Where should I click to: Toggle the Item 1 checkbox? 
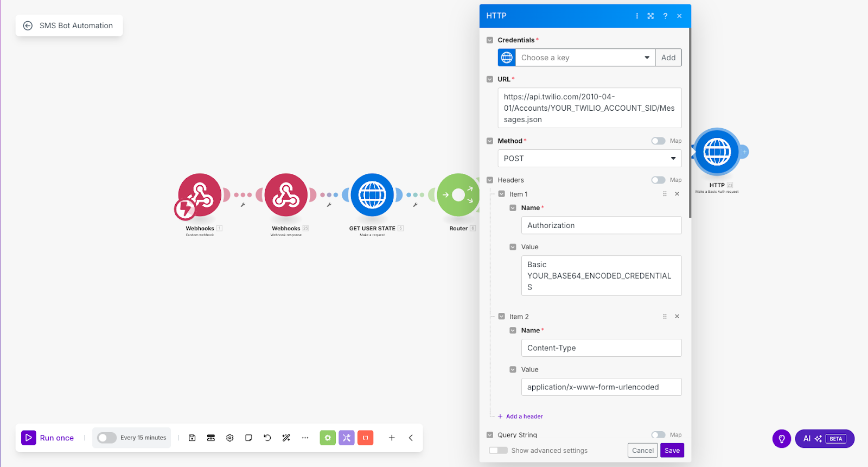click(502, 194)
